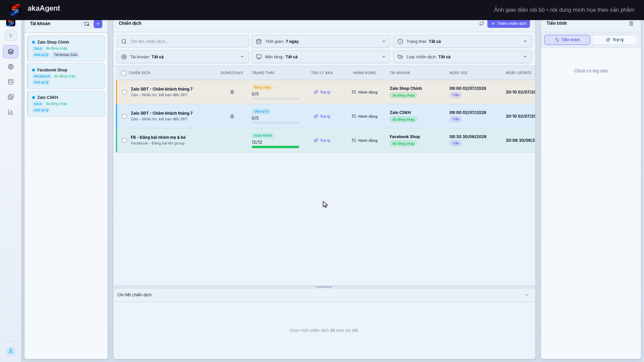Tick the FB - Đăng bài nhóm checkbox
This screenshot has width=644, height=362.
124,140
